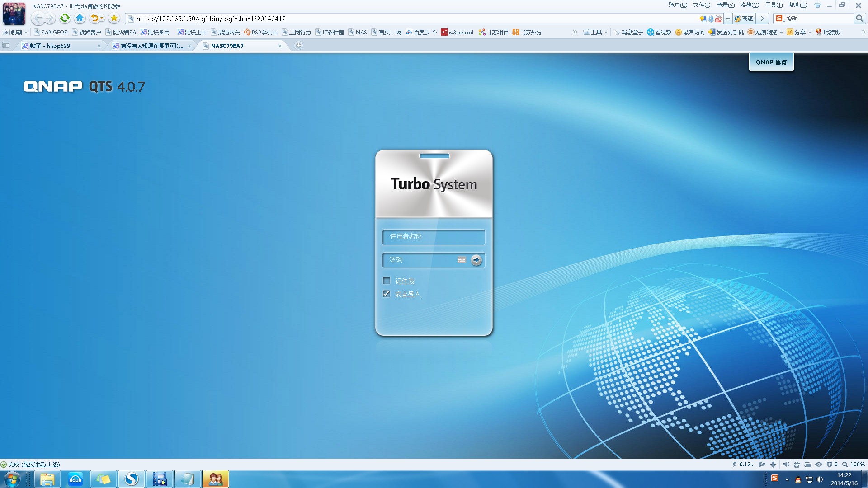Open the w3school bookmark
Viewport: 868px width, 488px height.
[x=457, y=33]
